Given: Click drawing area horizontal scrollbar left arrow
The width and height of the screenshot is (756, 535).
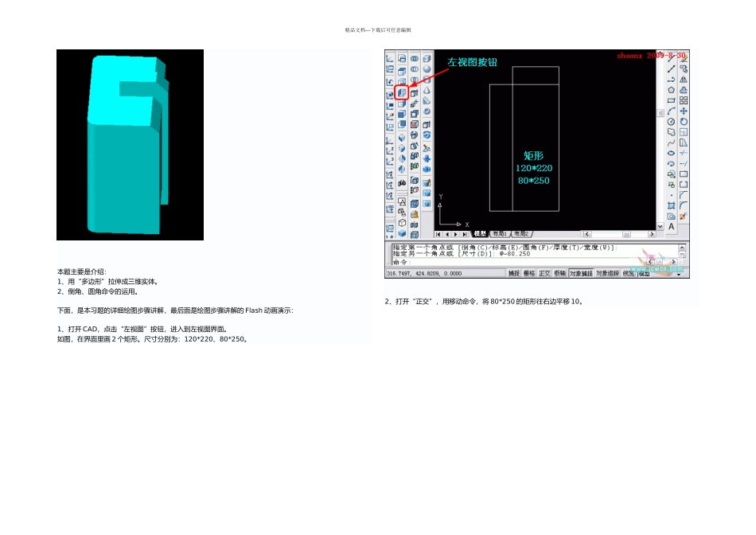Looking at the screenshot, I should [x=586, y=234].
